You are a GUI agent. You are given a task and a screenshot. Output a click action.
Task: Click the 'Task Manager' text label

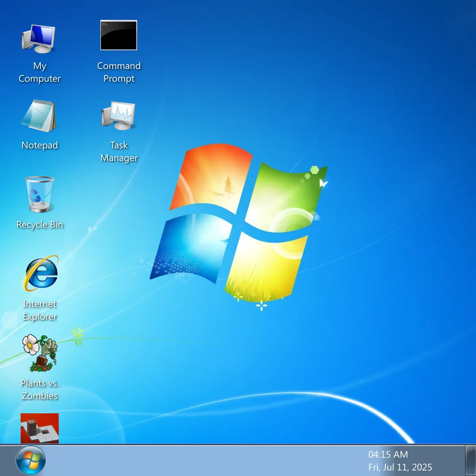click(119, 152)
